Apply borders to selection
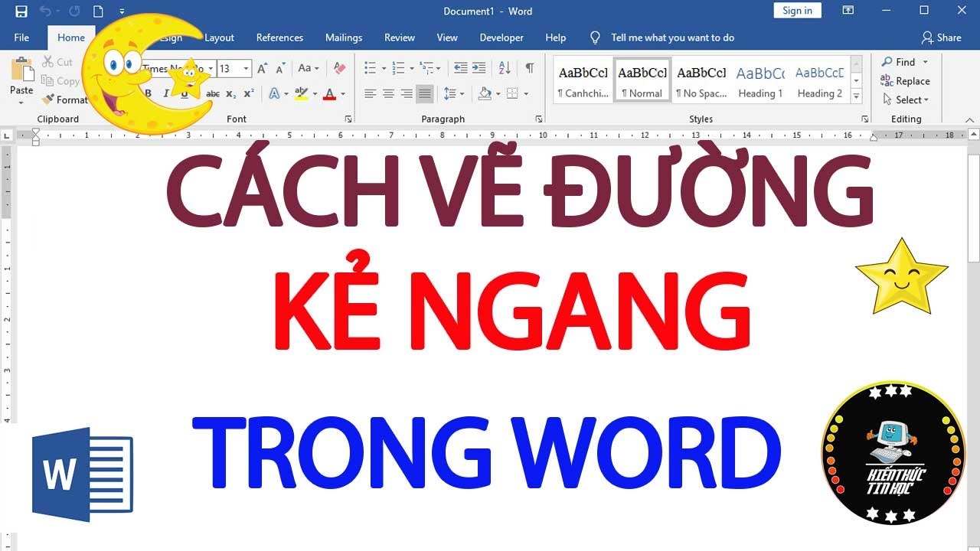The height and width of the screenshot is (551, 980). pos(511,93)
